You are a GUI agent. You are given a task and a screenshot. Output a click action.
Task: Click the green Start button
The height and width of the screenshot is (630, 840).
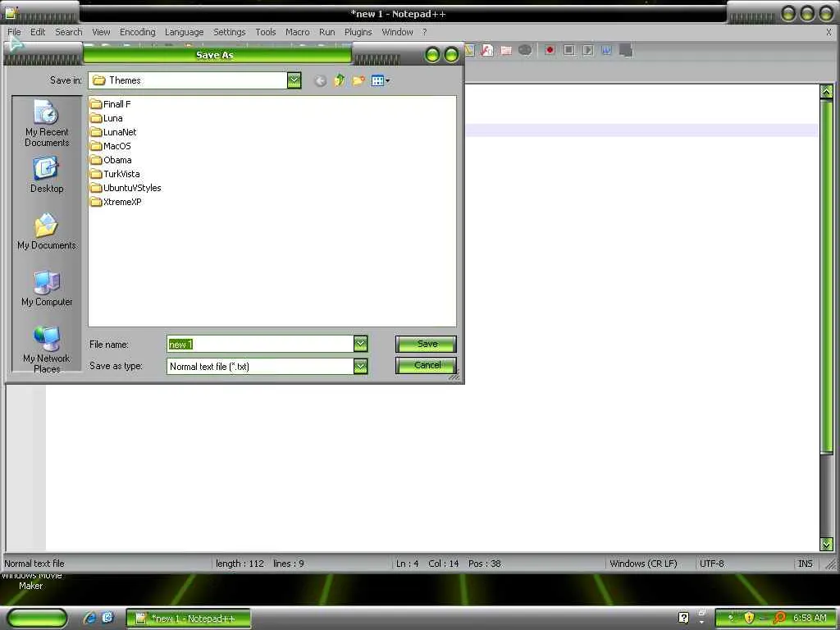(x=38, y=619)
